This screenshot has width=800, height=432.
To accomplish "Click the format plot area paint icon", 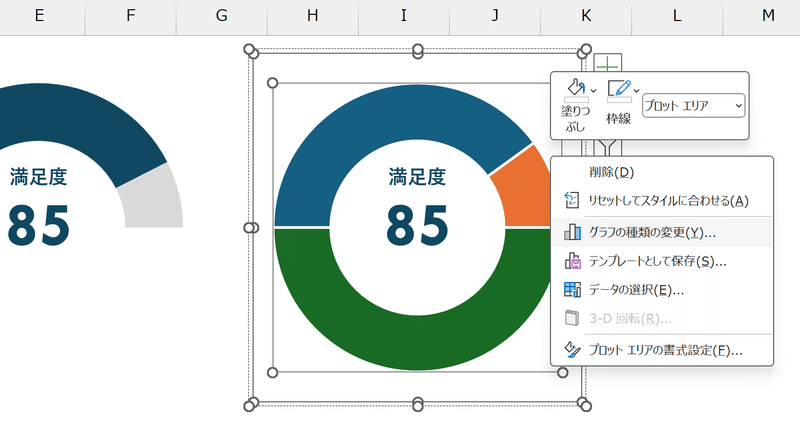I will [572, 349].
